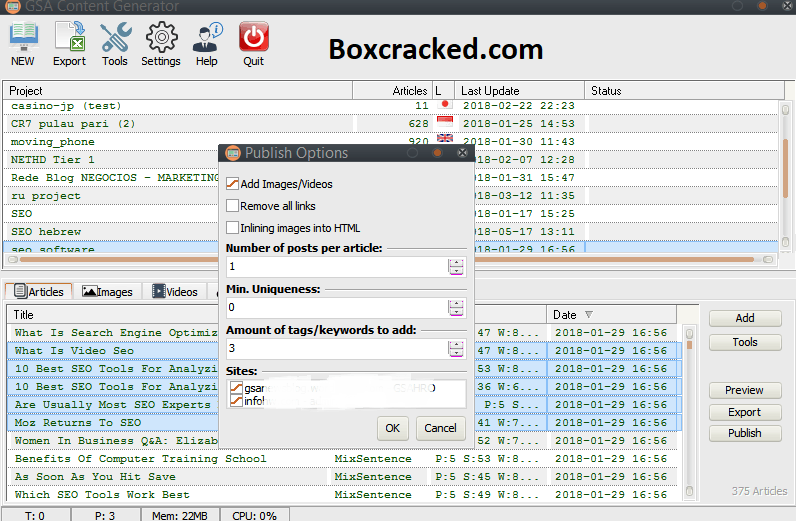Screen dimensions: 796x521
Task: Click the NEW project icon
Action: point(23,44)
